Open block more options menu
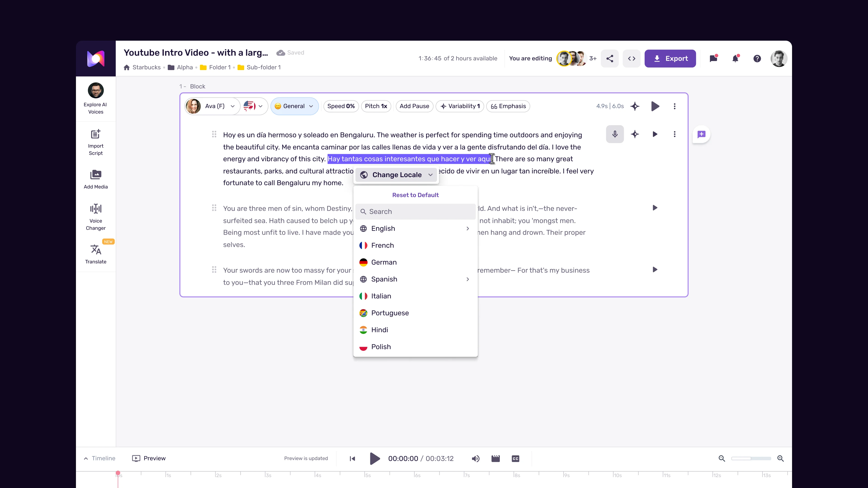Screen dimensions: 868x488 [x=675, y=106]
